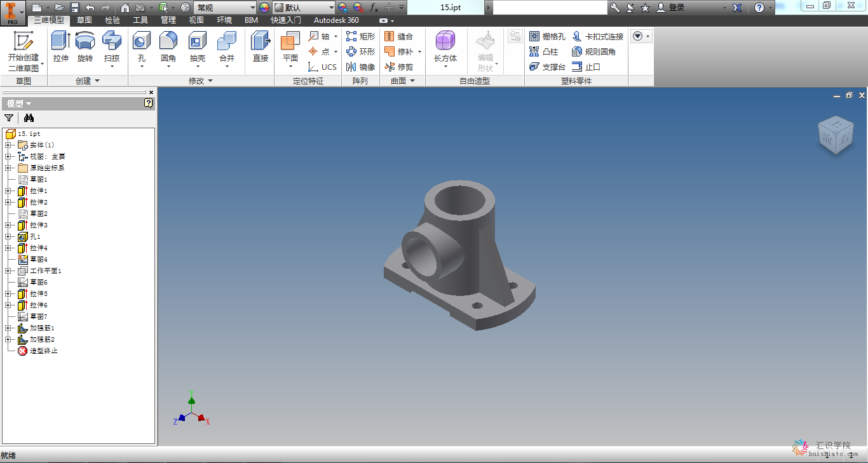Select Circular pattern (环形)
The width and height of the screenshot is (868, 463).
click(360, 51)
